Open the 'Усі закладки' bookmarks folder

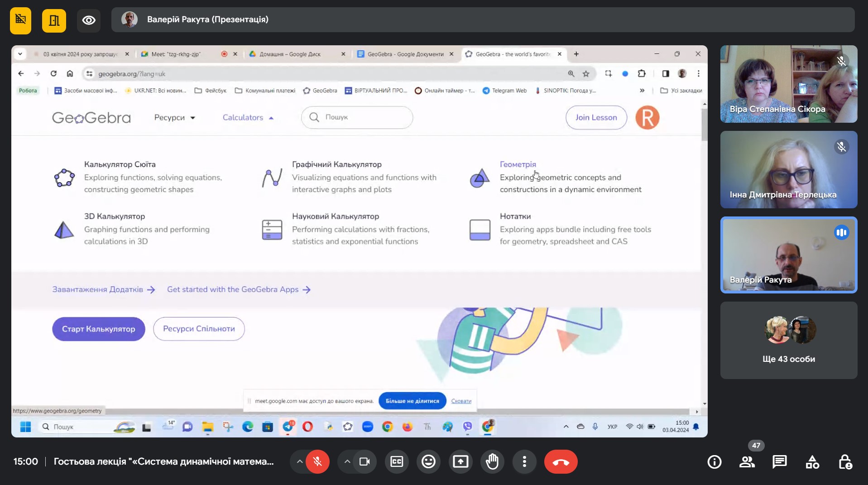tap(681, 91)
